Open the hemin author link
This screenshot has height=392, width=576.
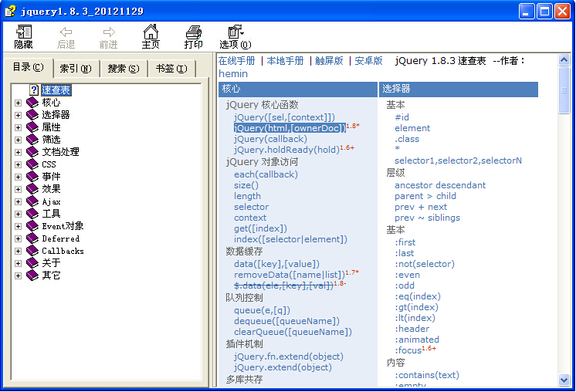click(x=233, y=74)
